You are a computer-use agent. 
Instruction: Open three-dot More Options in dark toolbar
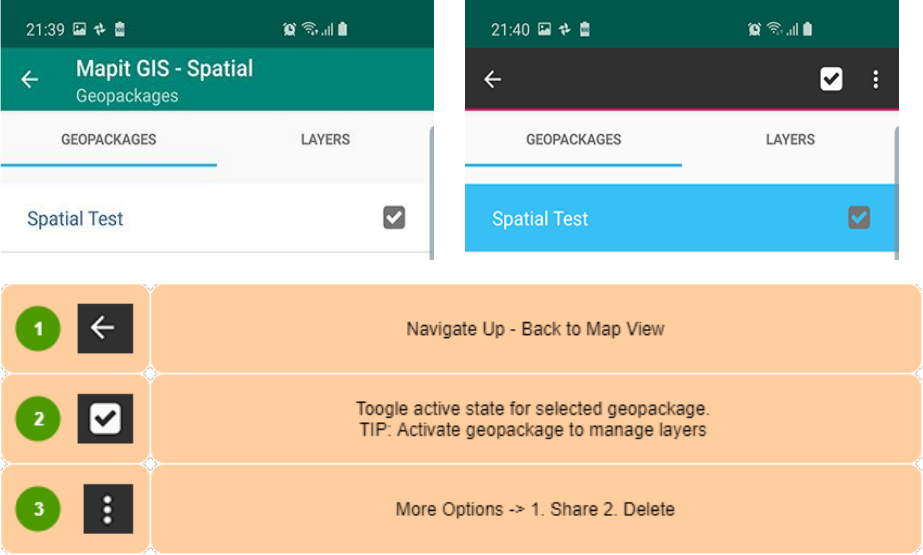(x=875, y=79)
